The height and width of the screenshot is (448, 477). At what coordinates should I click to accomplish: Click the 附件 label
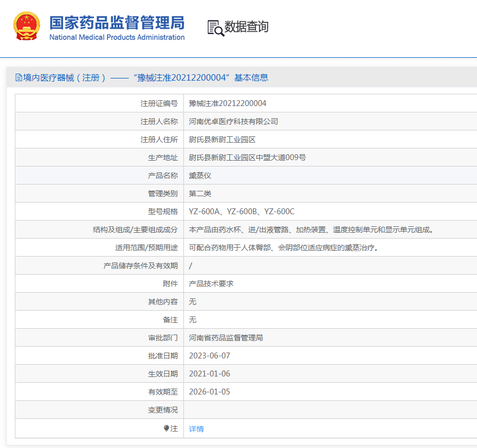(170, 284)
